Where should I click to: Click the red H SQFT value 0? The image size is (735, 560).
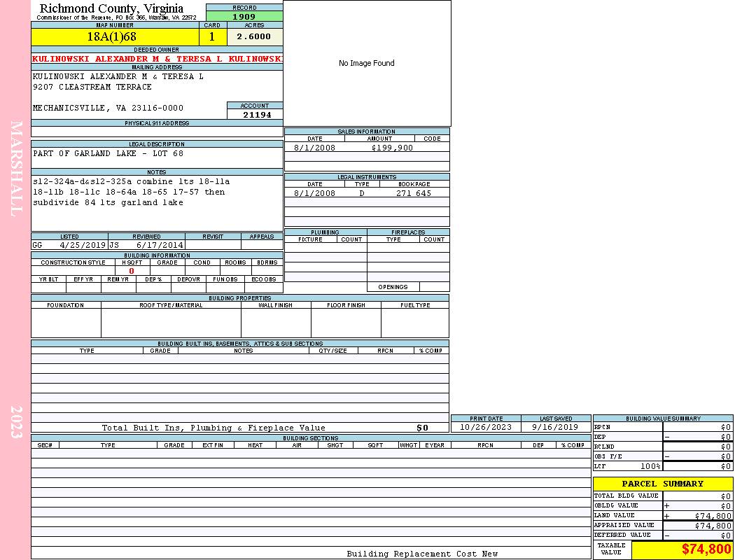(132, 271)
